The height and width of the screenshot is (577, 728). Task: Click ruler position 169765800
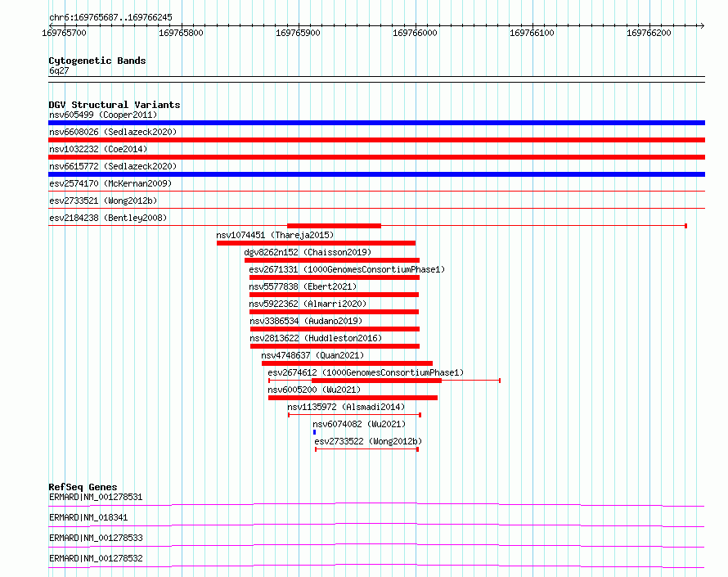[x=181, y=33]
